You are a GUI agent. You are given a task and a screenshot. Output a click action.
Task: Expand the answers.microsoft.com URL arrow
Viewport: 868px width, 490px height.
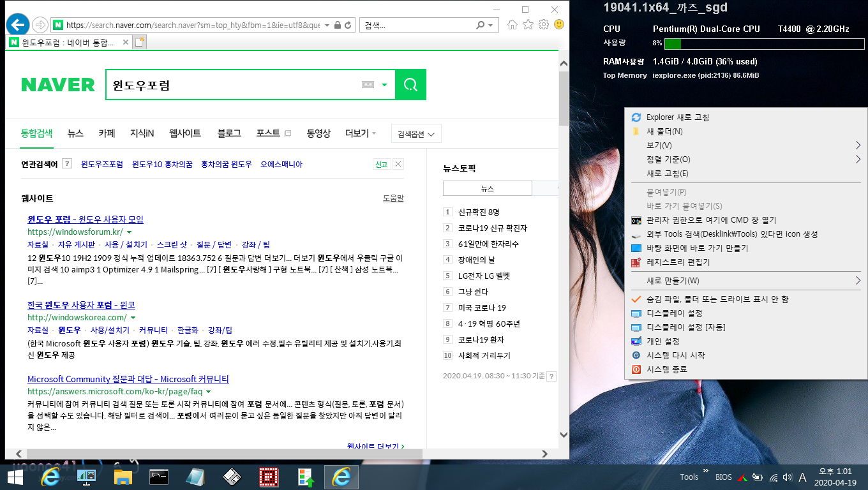point(208,392)
